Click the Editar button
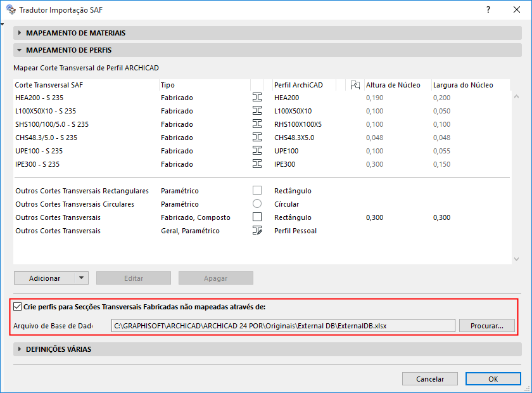 click(134, 278)
